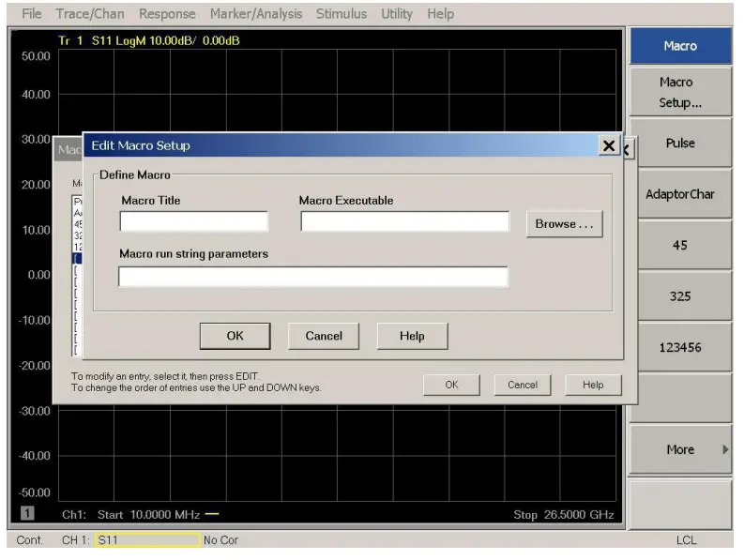Cancel the Edit Macro Setup dialog
The height and width of the screenshot is (560, 744).
324,336
